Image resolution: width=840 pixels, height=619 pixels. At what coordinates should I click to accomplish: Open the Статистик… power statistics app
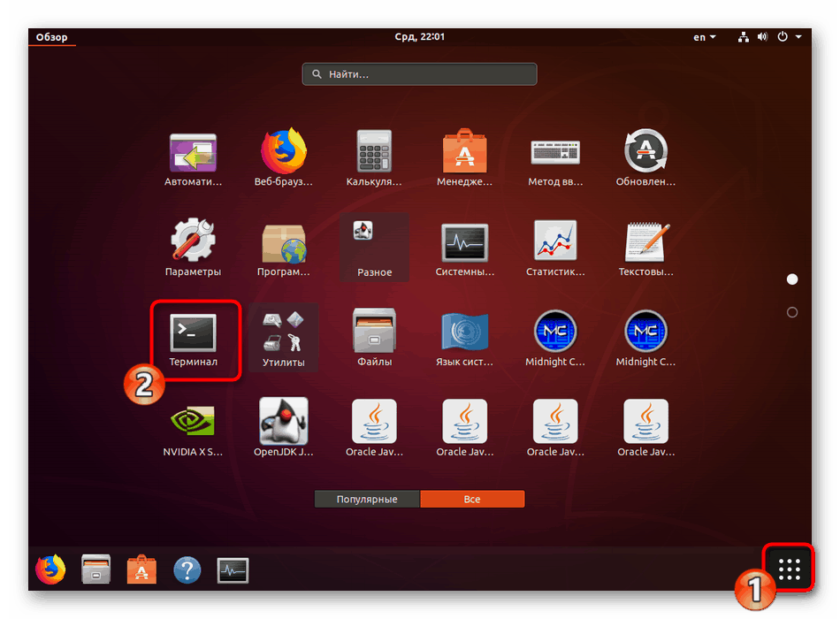click(x=555, y=248)
